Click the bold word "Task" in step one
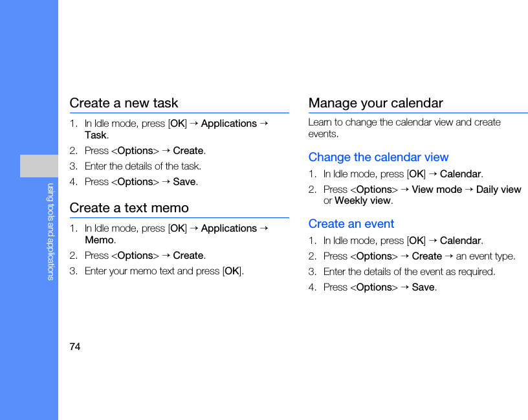 point(95,135)
